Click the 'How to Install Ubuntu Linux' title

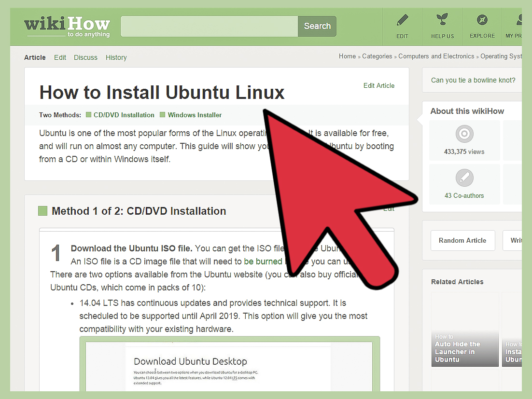pyautogui.click(x=162, y=92)
